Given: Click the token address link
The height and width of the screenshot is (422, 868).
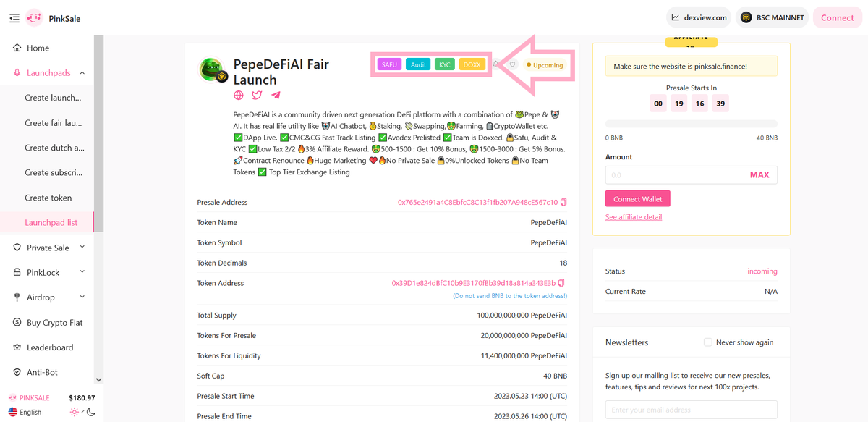Looking at the screenshot, I should pos(474,283).
